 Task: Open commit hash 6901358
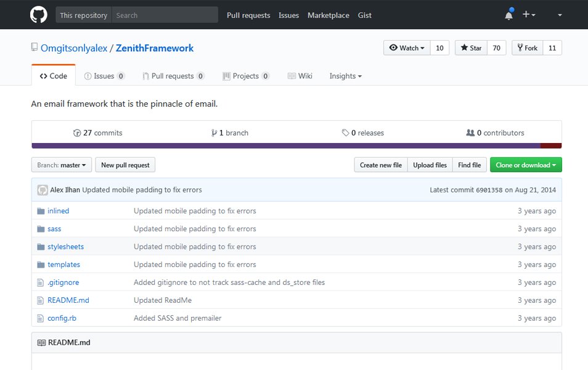pos(489,190)
